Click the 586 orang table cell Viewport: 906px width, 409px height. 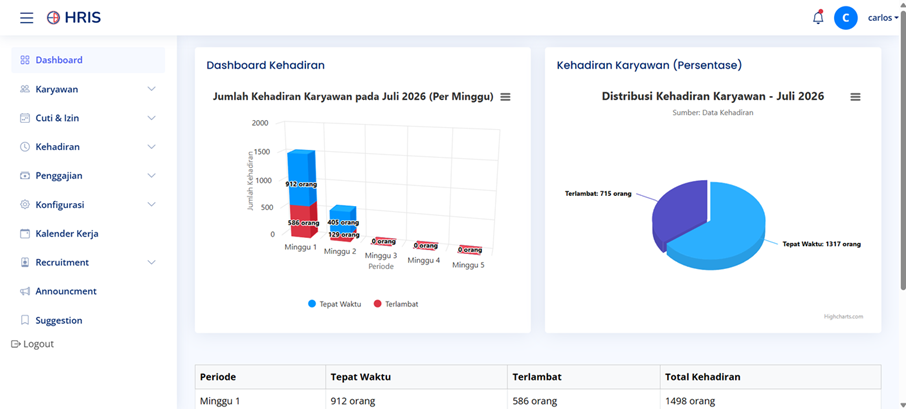[x=584, y=400]
